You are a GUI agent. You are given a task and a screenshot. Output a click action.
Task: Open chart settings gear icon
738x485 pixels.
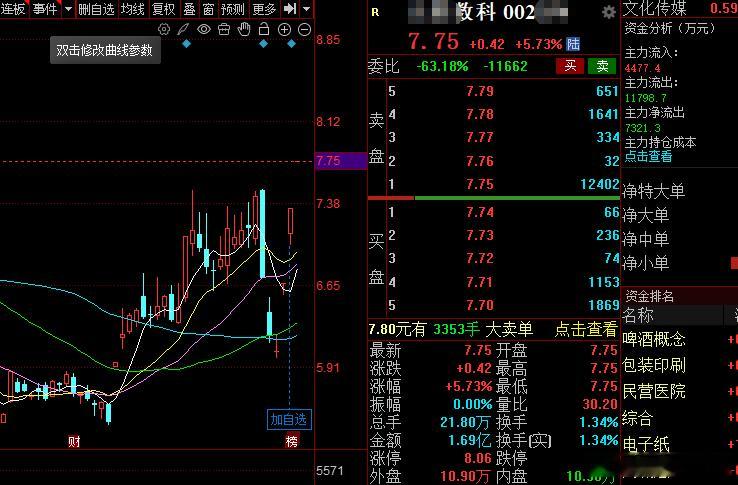[164, 29]
